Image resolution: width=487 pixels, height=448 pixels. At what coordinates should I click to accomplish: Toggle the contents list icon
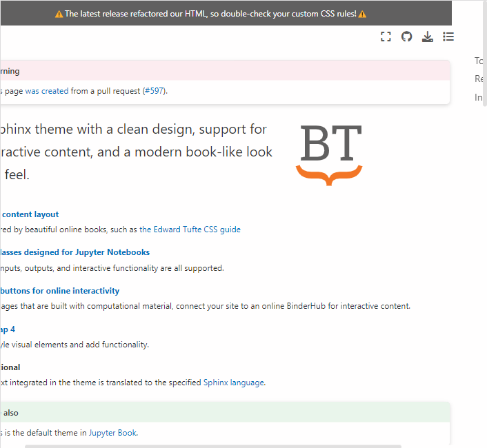448,37
